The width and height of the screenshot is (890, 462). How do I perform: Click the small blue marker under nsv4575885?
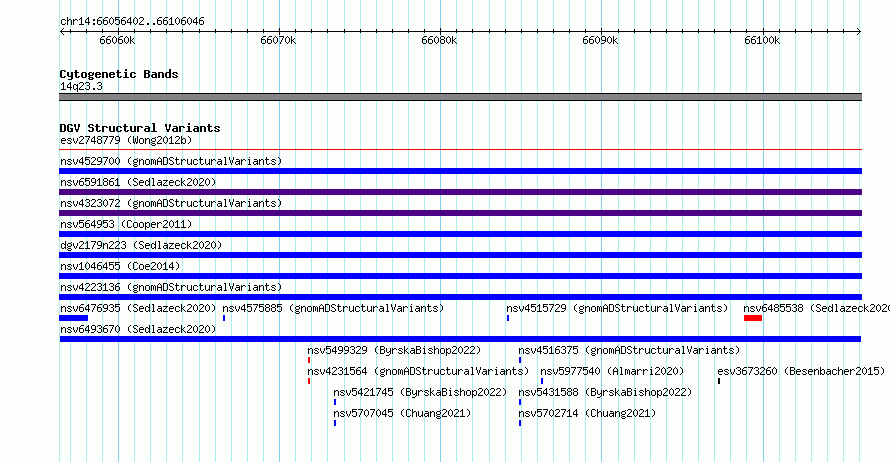coord(224,318)
